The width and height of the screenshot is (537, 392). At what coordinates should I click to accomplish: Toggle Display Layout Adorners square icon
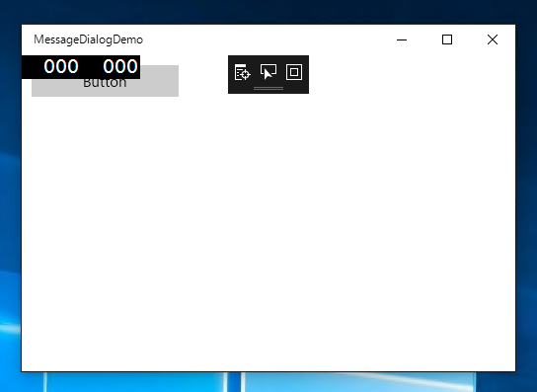click(x=294, y=72)
